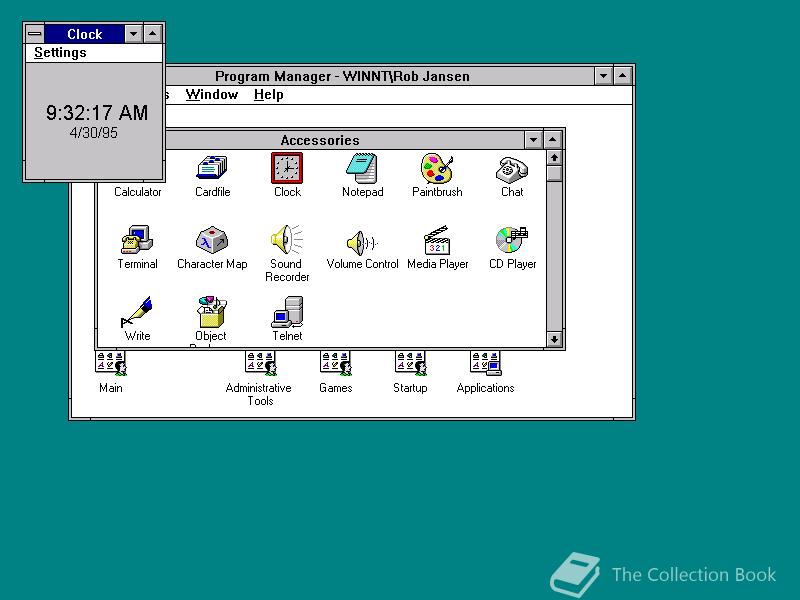Viewport: 800px width, 600px height.
Task: Open the Chat application
Action: (x=511, y=168)
